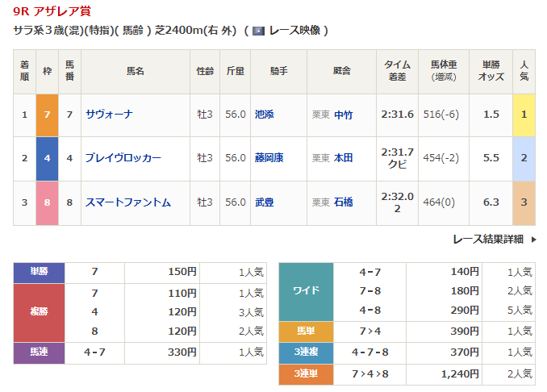Click the race video camera icon
The height and width of the screenshot is (392, 547).
click(x=258, y=31)
